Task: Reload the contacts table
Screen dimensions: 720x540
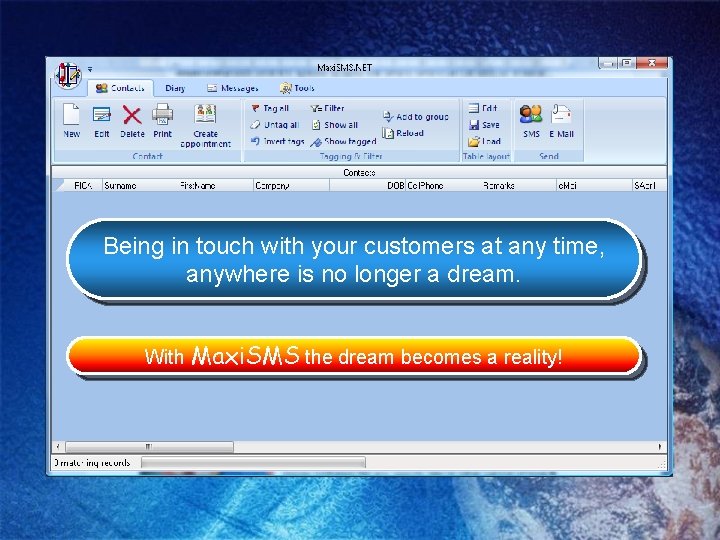Action: [403, 133]
